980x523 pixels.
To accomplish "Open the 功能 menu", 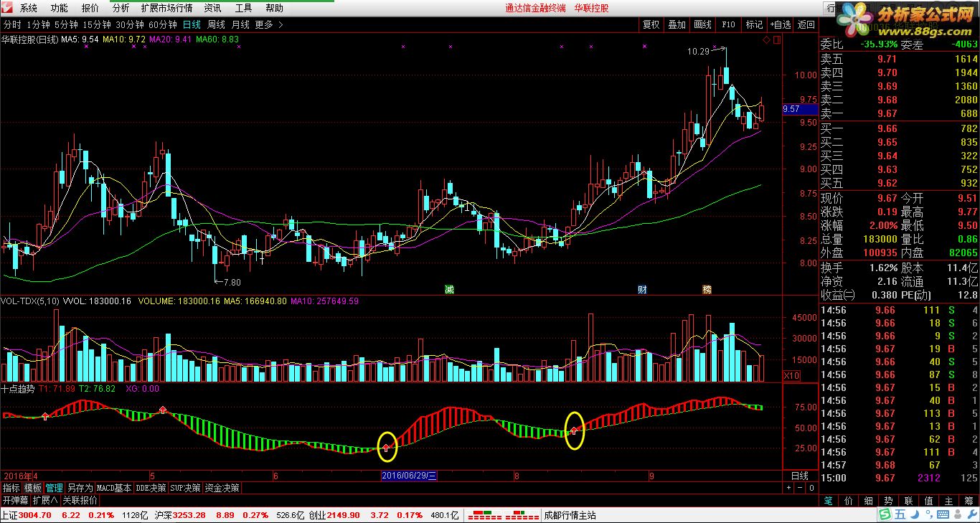I will tap(60, 8).
